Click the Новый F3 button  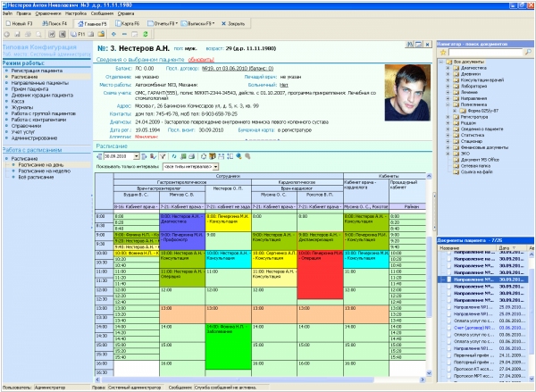(x=19, y=23)
